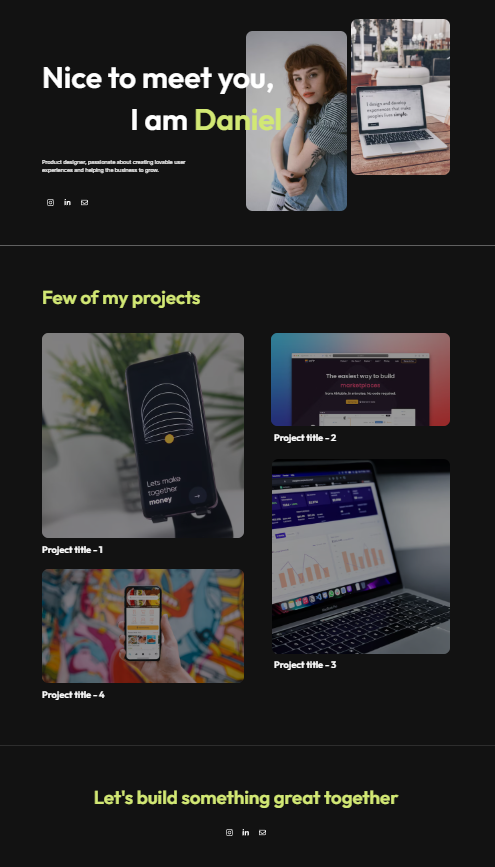Click the laptop on table photo in hero
The width and height of the screenshot is (495, 867).
click(x=400, y=97)
